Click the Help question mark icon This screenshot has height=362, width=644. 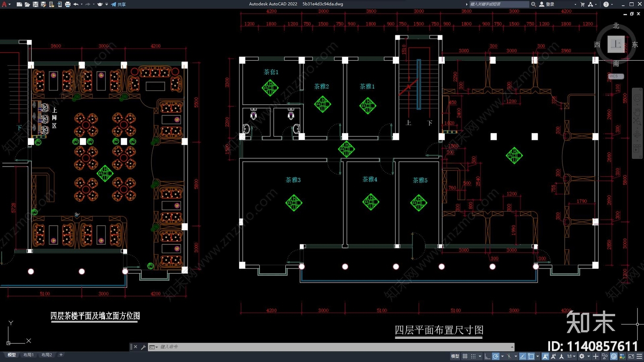pos(606,4)
